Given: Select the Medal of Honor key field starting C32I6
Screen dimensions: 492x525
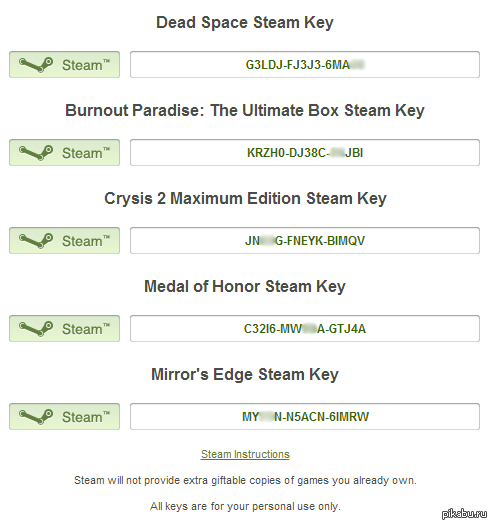Looking at the screenshot, I should (x=305, y=329).
